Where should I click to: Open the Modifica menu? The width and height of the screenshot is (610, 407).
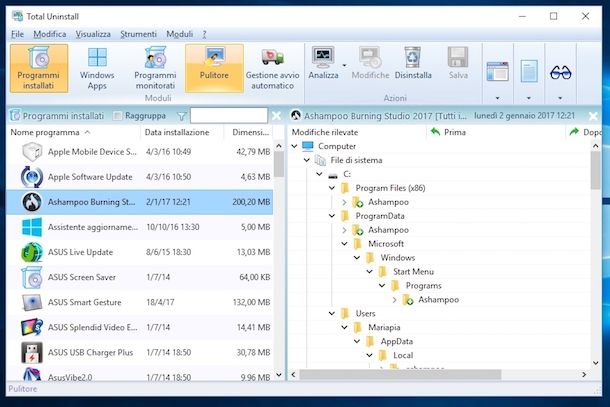[x=49, y=34]
